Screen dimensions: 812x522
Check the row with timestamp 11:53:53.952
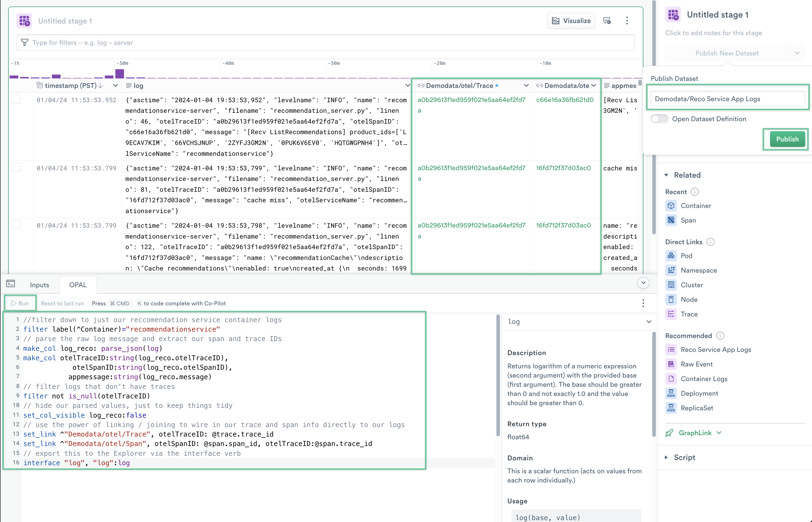(x=16, y=99)
